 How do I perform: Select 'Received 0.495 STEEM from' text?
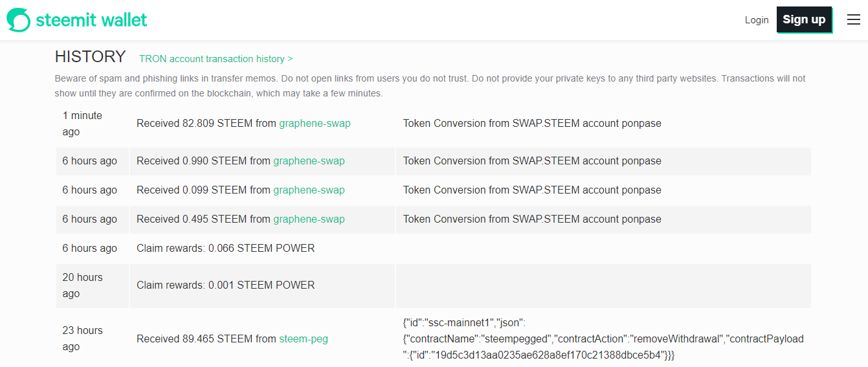pos(203,219)
